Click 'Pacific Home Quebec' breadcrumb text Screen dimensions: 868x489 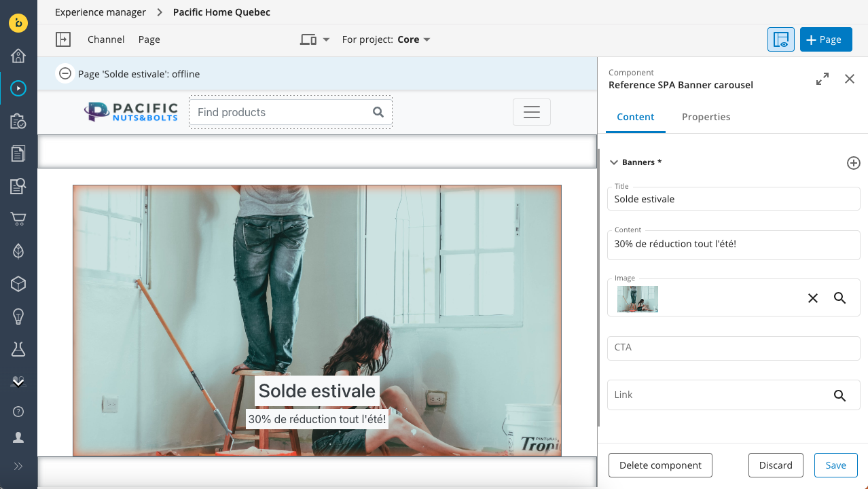tap(221, 12)
